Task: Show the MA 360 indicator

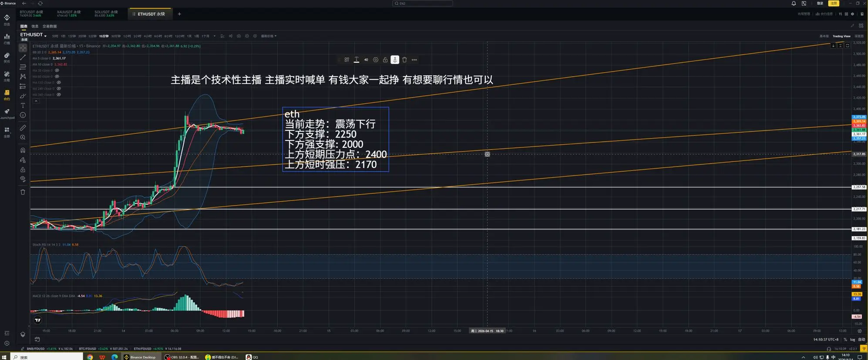Action: click(59, 95)
